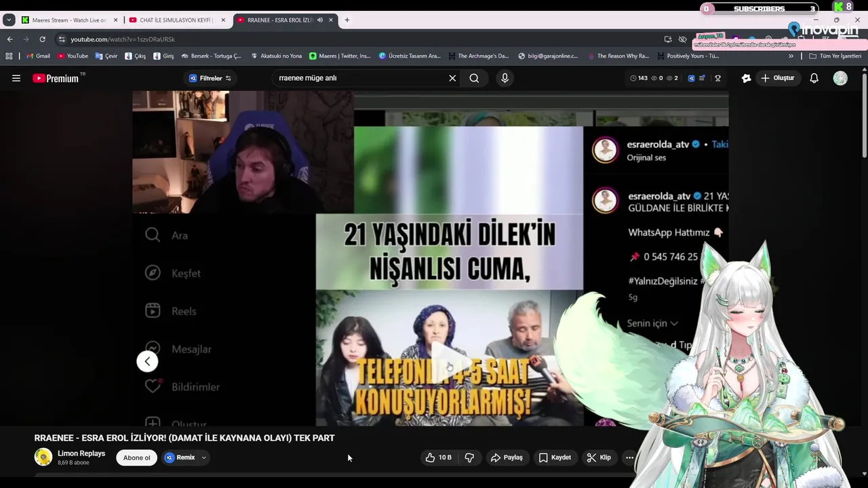The image size is (868, 488).
Task: Open YouTube bookmark
Action: pos(73,56)
